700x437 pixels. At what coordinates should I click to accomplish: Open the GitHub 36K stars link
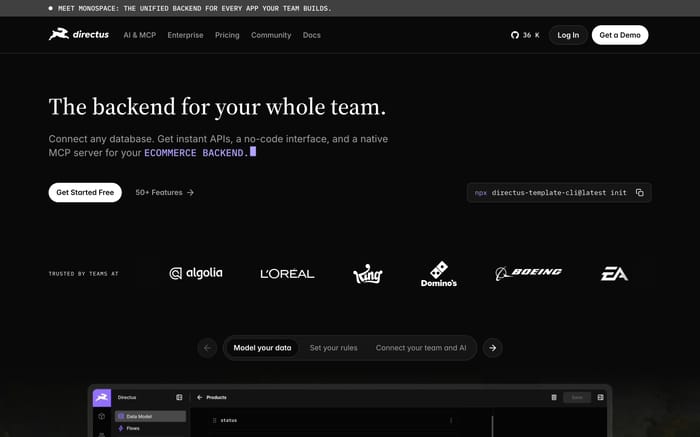[525, 35]
